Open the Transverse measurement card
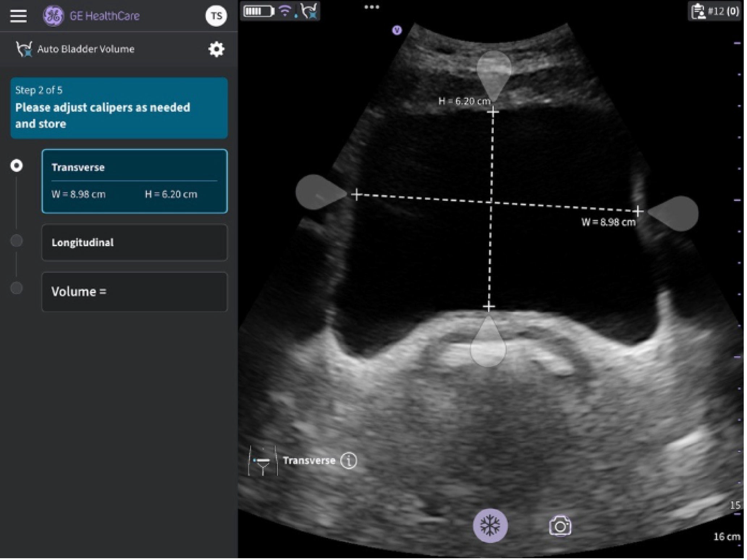This screenshot has height=560, width=747. point(135,182)
